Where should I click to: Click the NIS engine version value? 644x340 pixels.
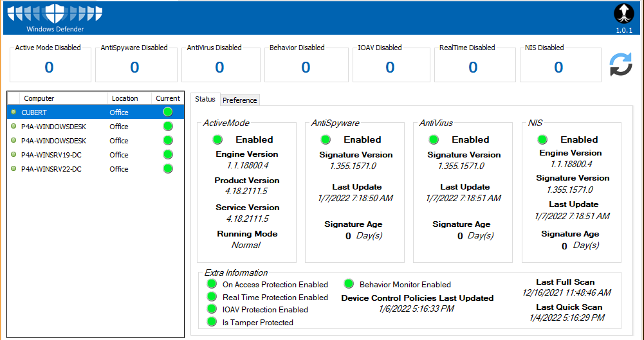(571, 164)
